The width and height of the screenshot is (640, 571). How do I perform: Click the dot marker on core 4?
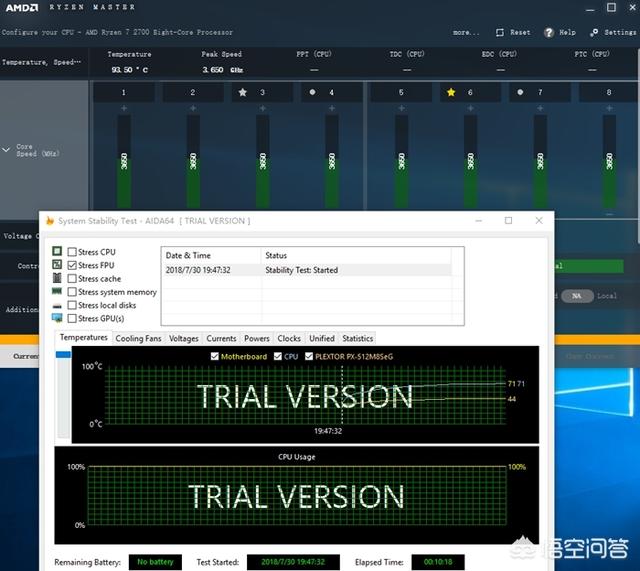click(312, 92)
